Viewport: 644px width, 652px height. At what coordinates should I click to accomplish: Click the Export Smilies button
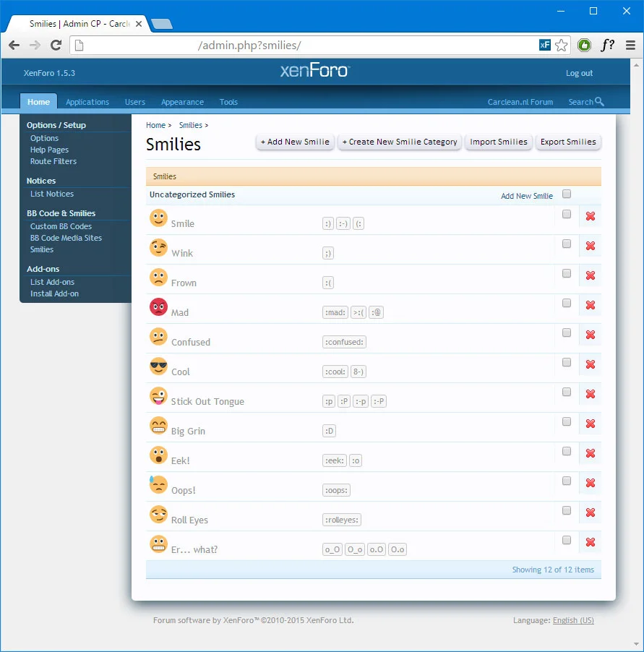[x=568, y=142]
